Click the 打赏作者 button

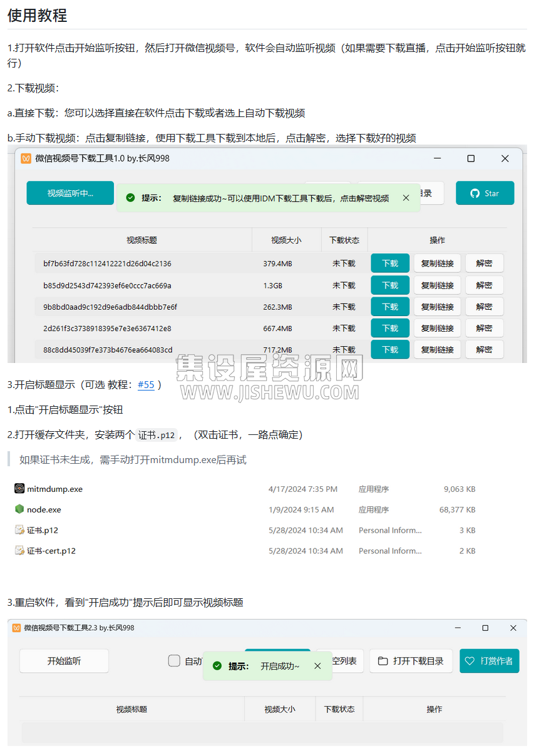click(x=489, y=661)
